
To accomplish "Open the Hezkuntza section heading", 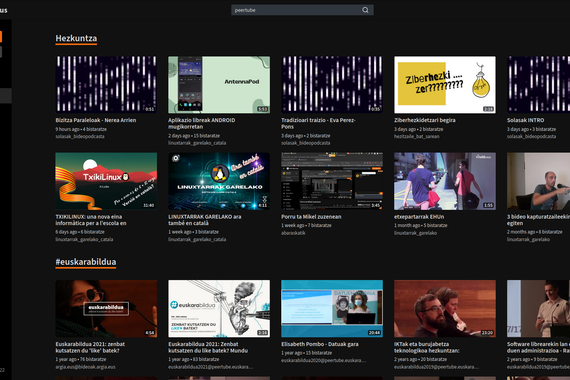I will click(x=76, y=38).
